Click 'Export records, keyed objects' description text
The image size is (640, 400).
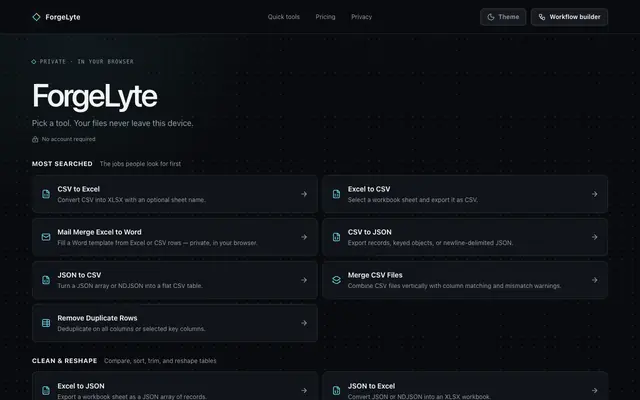tap(430, 243)
